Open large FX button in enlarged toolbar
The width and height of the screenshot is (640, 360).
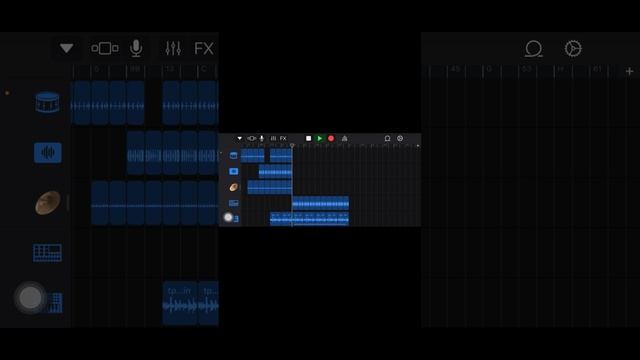coord(204,49)
